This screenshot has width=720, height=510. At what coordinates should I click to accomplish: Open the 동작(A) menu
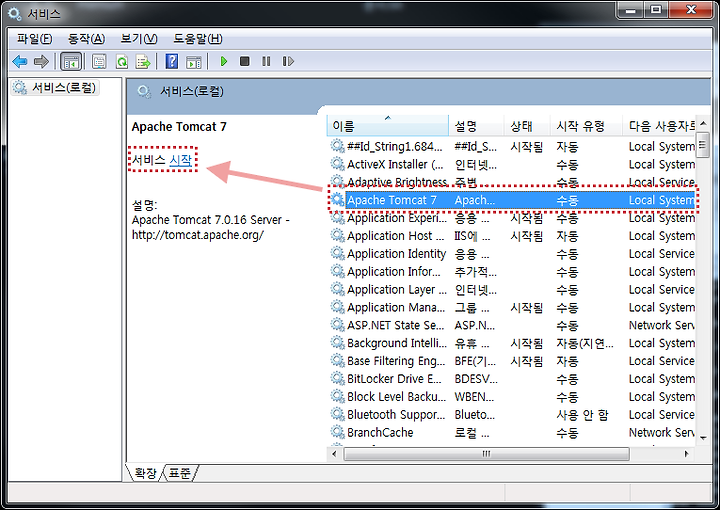[86, 39]
